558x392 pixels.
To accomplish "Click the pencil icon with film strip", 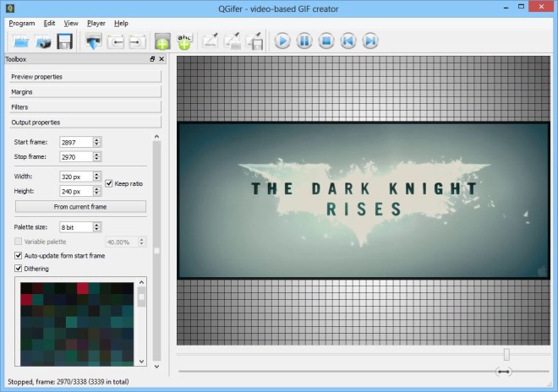I will coord(232,41).
